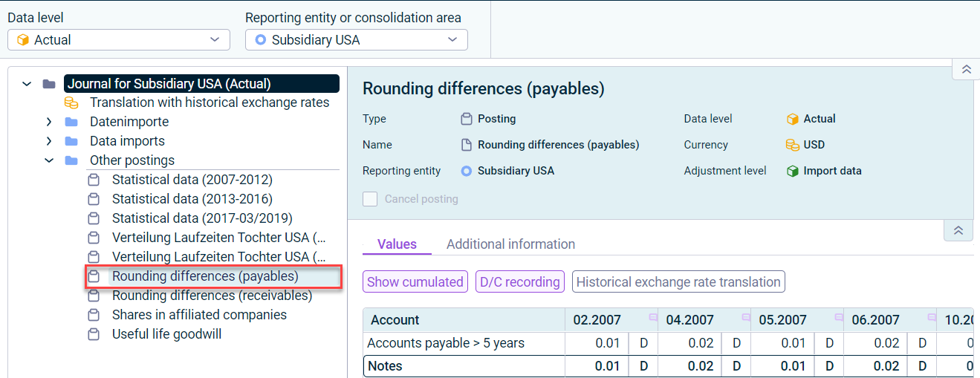Expand the Datenimporte folder
Viewport: 980px width, 378px height.
[49, 122]
